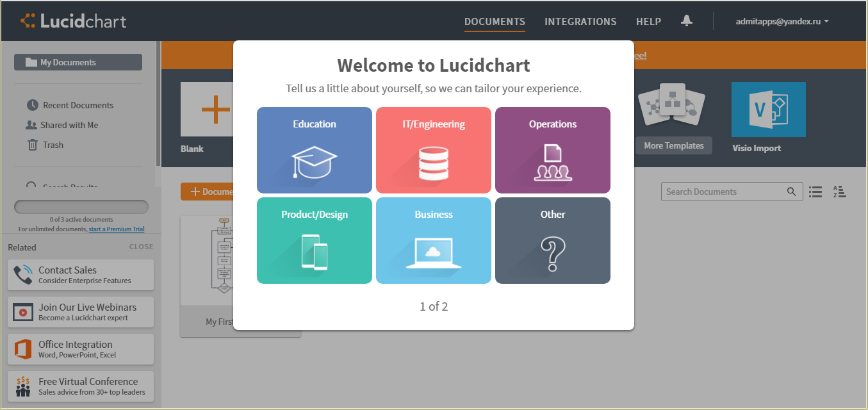Switch to the INTEGRATIONS tab
Image resolution: width=868 pixels, height=410 pixels.
(580, 21)
